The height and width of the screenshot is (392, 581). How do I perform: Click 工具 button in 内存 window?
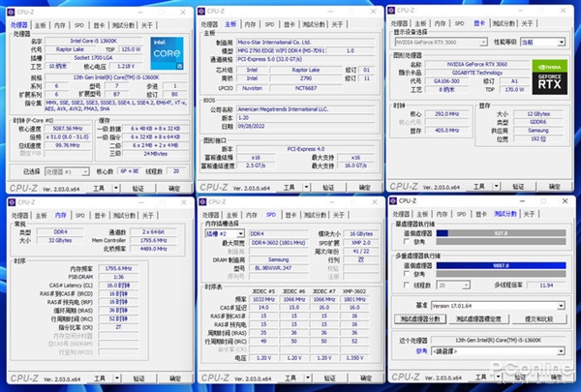[x=100, y=378]
